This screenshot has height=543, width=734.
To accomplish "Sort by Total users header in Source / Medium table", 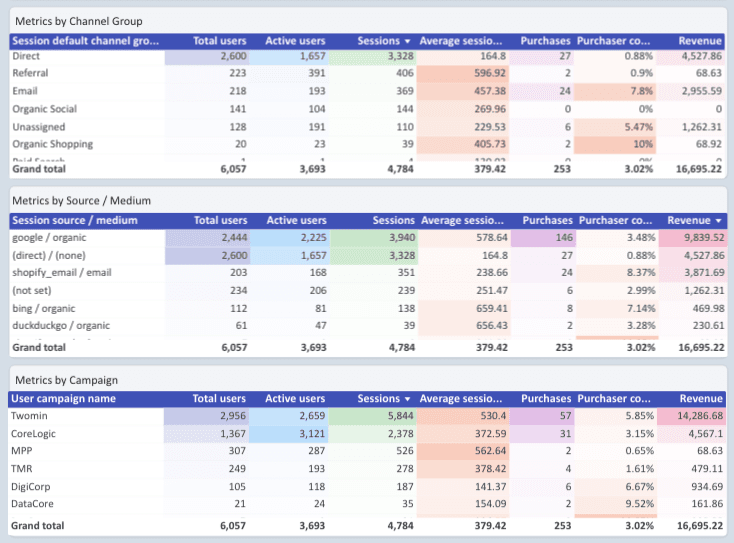I will click(x=220, y=220).
